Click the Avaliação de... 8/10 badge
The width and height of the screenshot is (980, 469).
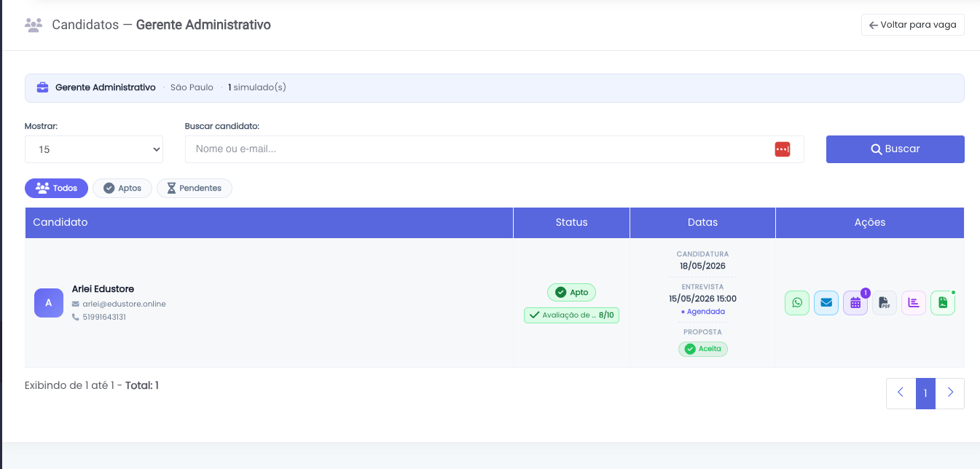pyautogui.click(x=572, y=315)
